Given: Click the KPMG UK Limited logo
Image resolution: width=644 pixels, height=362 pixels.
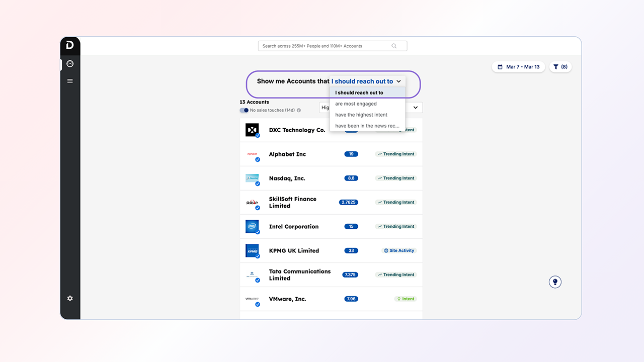Looking at the screenshot, I should (252, 250).
